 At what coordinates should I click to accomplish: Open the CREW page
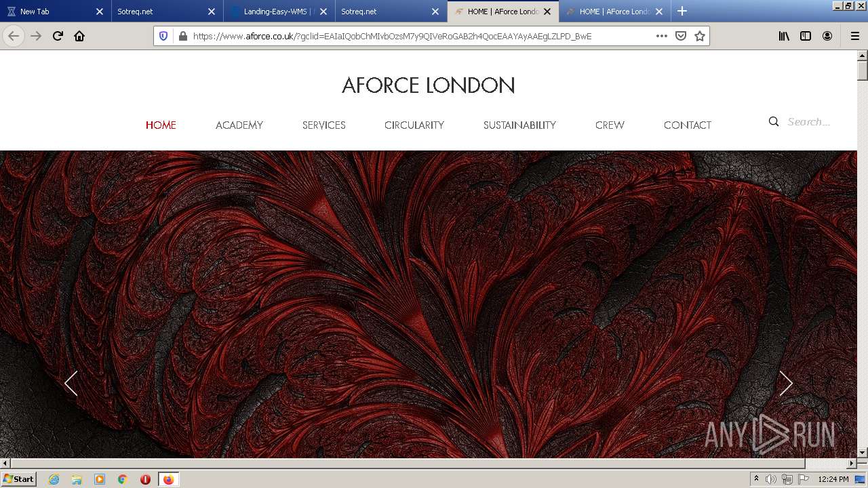coord(610,125)
